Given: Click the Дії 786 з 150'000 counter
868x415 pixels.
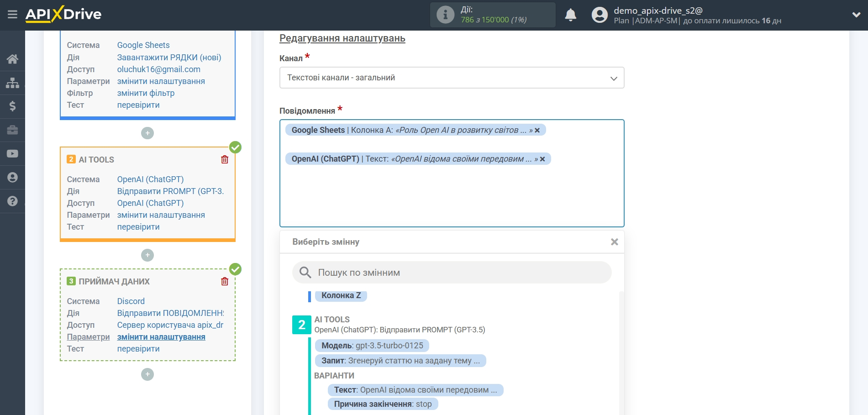Looking at the screenshot, I should [494, 15].
